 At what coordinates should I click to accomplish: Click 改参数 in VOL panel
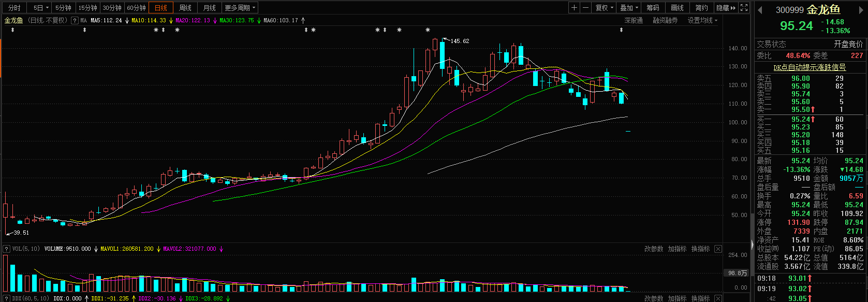click(x=654, y=249)
